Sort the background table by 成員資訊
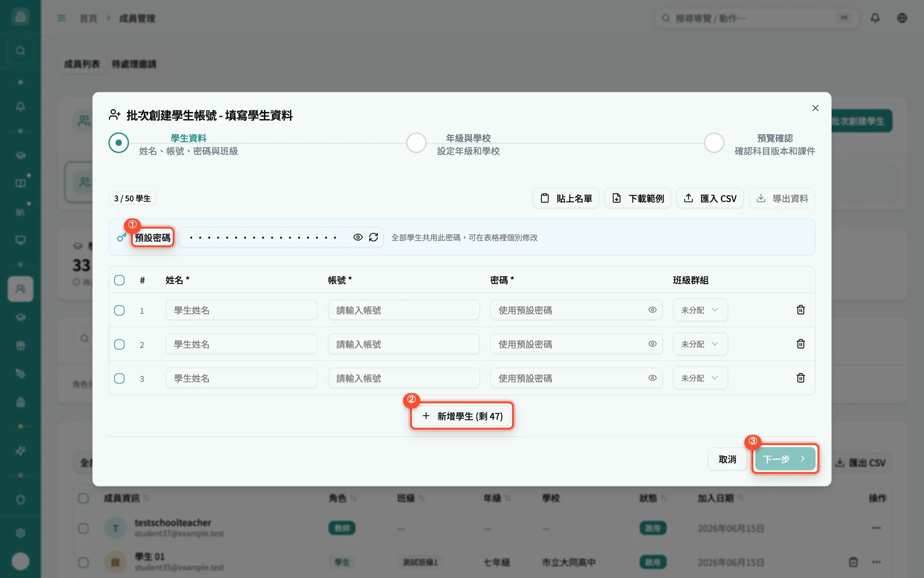The width and height of the screenshot is (924, 578). tap(126, 498)
